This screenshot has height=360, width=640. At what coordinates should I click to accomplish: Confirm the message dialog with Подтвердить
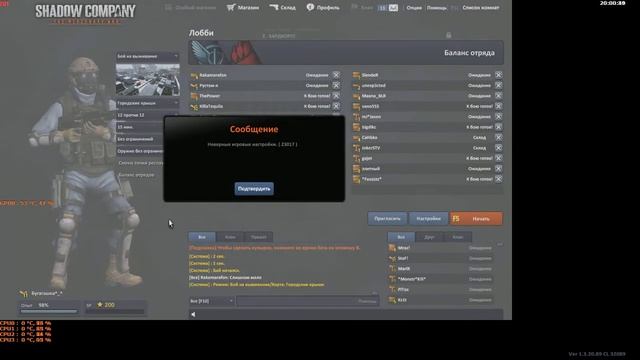coord(254,189)
